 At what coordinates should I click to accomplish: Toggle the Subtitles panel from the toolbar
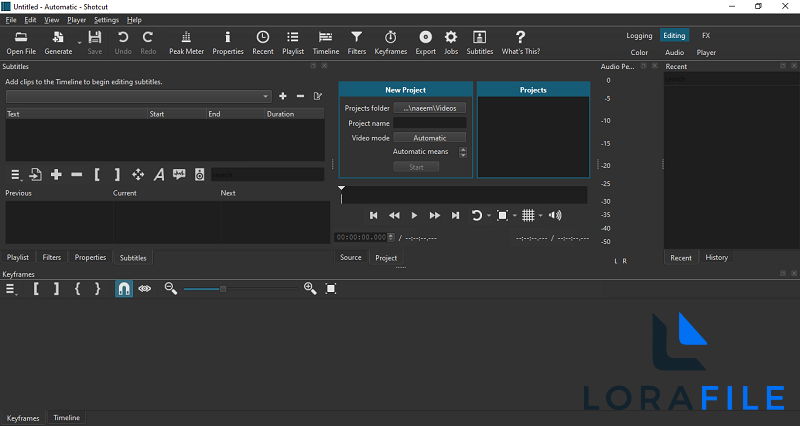[480, 43]
